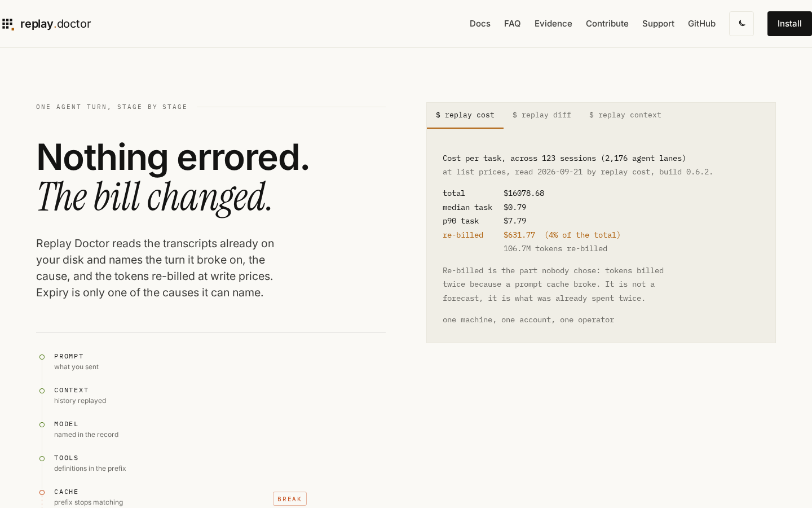
Task: Click the replay.doctor grid logo icon
Action: point(8,24)
